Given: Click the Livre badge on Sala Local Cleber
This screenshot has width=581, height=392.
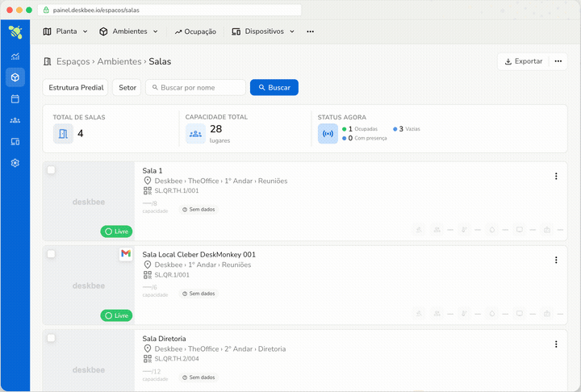Looking at the screenshot, I should (x=116, y=315).
